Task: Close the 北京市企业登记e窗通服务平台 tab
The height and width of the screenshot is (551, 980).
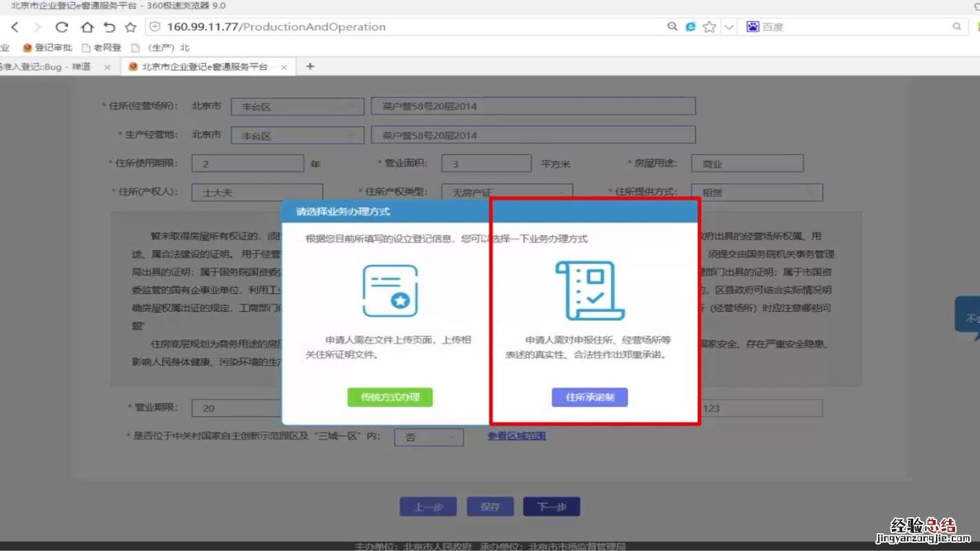Action: 284,67
